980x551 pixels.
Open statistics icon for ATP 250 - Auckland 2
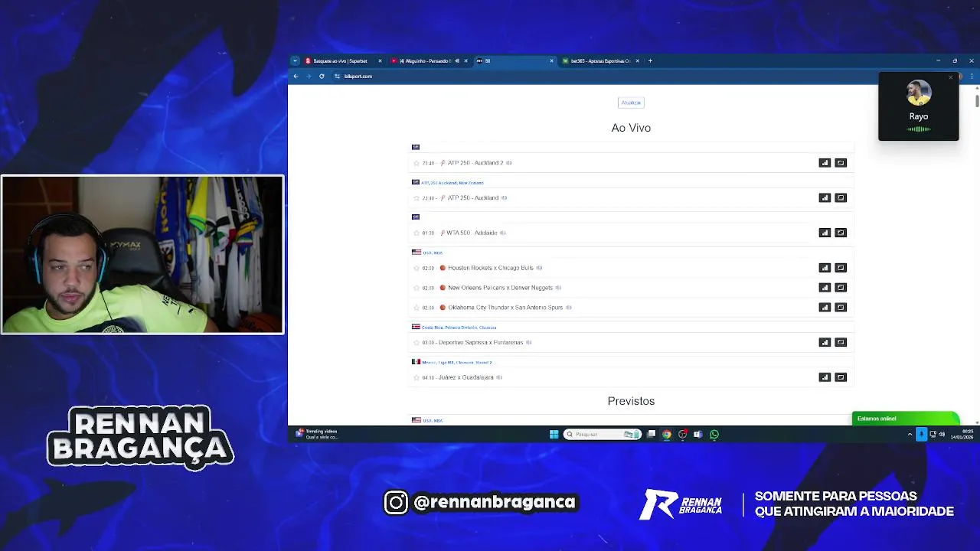[825, 163]
